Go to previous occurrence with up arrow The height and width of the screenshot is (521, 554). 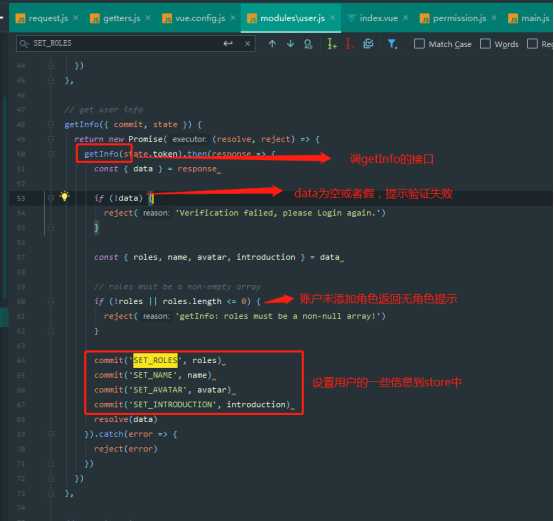(x=272, y=44)
